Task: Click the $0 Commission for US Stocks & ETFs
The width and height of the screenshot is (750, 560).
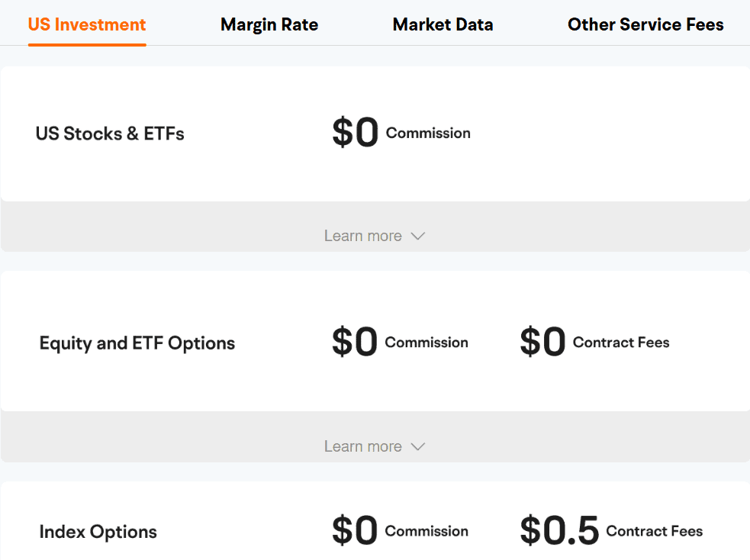Action: tap(401, 131)
